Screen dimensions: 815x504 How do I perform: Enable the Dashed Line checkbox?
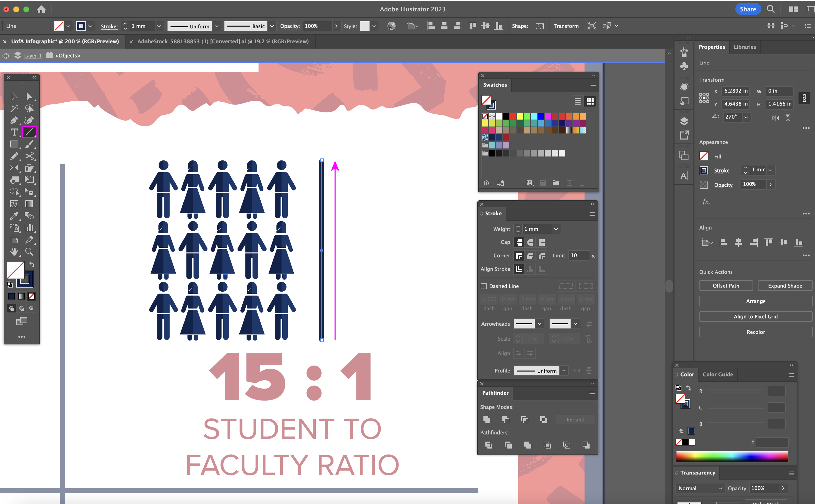point(484,286)
